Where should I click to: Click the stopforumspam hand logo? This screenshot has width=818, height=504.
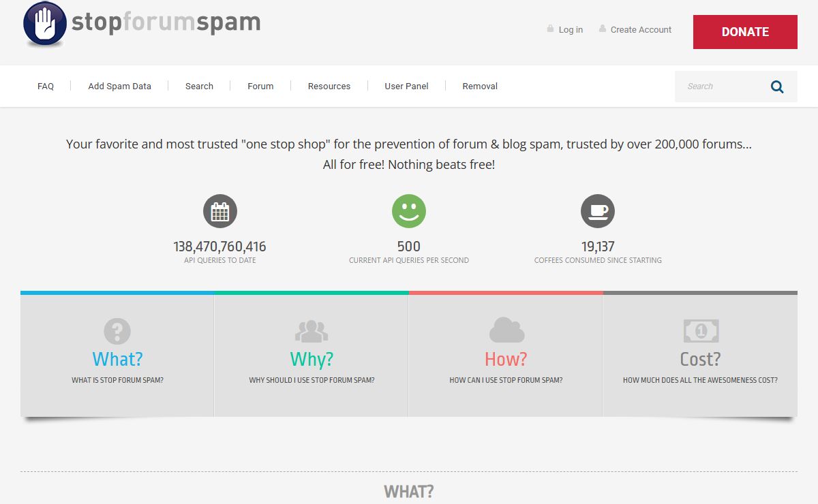(45, 24)
